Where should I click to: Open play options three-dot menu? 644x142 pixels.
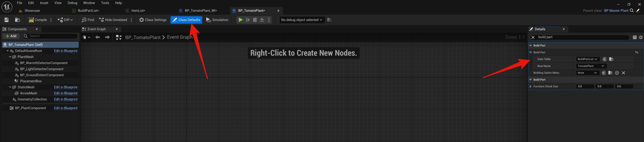(x=269, y=20)
